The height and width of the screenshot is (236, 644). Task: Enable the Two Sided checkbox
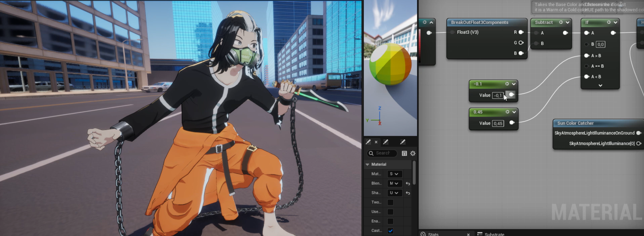point(390,202)
